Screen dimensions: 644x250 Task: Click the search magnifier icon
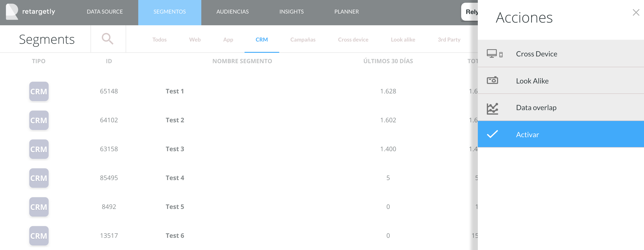click(107, 39)
